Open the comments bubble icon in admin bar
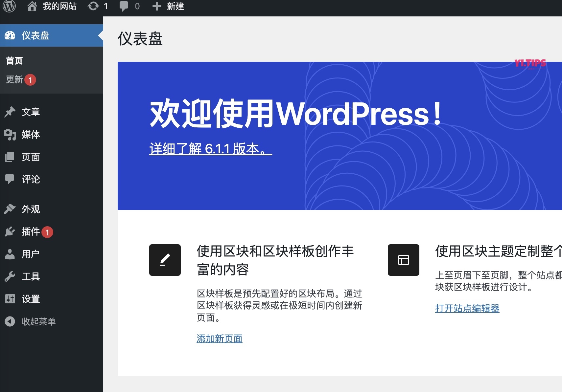The height and width of the screenshot is (392, 562). pos(125,6)
